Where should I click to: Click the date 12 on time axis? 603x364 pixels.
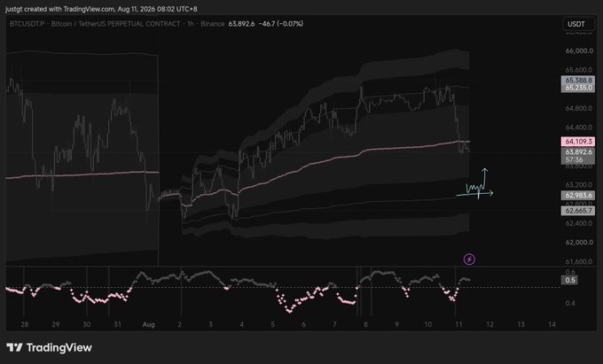tap(489, 324)
